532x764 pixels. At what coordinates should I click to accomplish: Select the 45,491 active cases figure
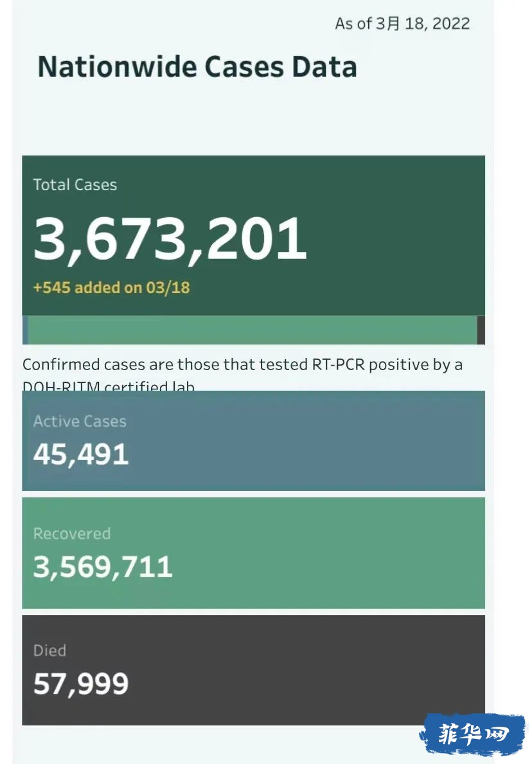[x=81, y=454]
